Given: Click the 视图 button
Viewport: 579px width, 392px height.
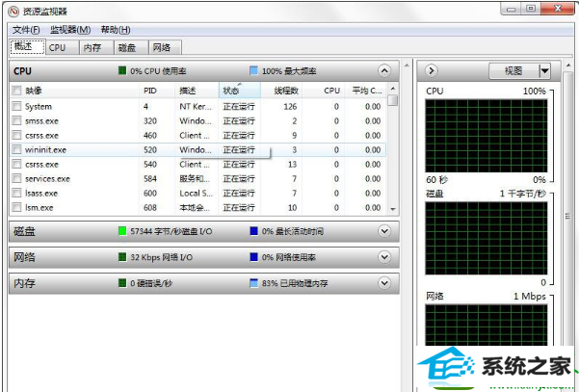Looking at the screenshot, I should tap(514, 70).
